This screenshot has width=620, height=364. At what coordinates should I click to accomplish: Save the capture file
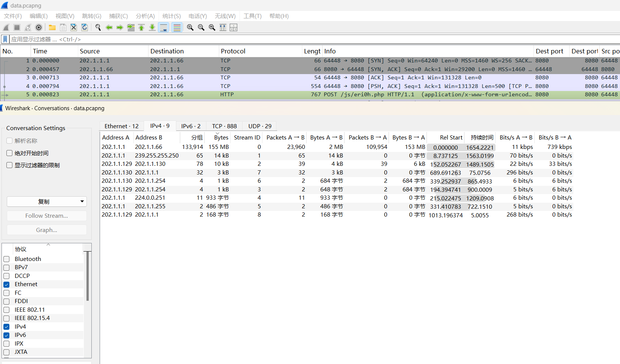click(x=63, y=27)
